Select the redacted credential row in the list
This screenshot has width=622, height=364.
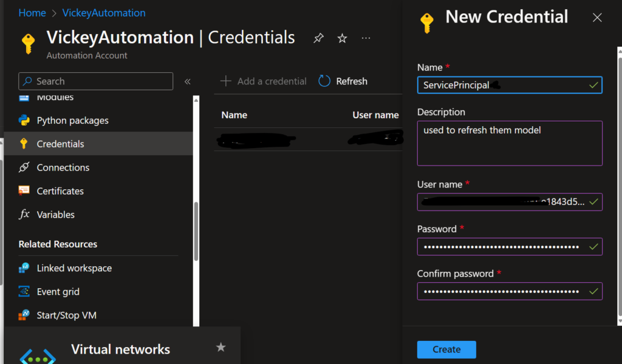click(x=308, y=140)
